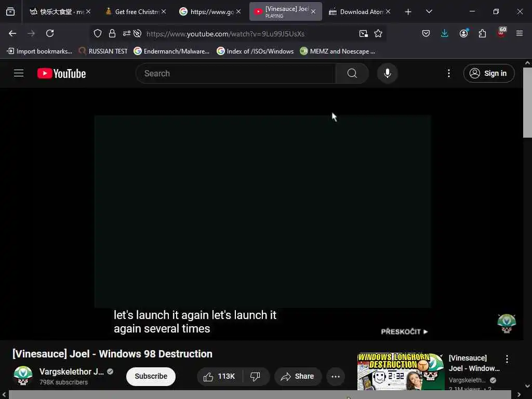
Task: Click the channel watermark on video player
Action: 507,323
